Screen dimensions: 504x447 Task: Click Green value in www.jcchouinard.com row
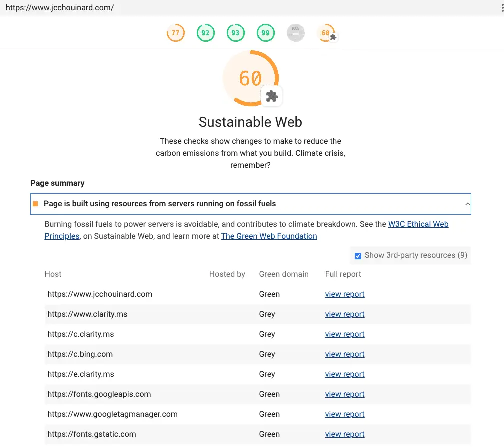tap(269, 294)
